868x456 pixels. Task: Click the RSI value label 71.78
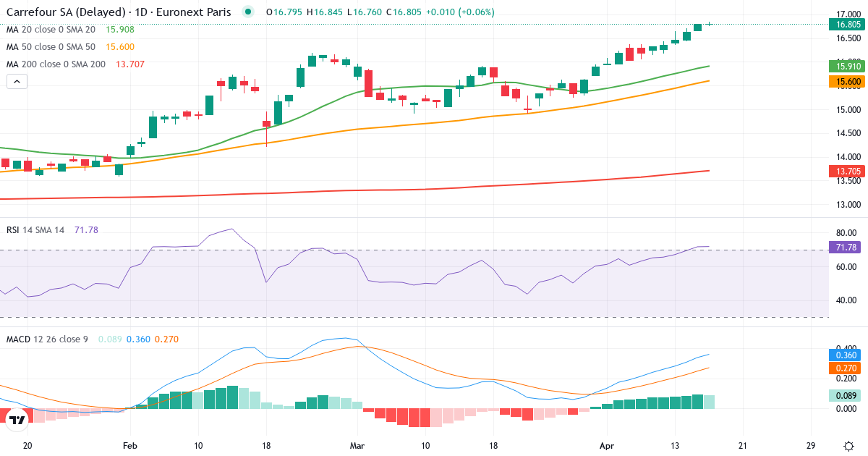click(x=843, y=247)
